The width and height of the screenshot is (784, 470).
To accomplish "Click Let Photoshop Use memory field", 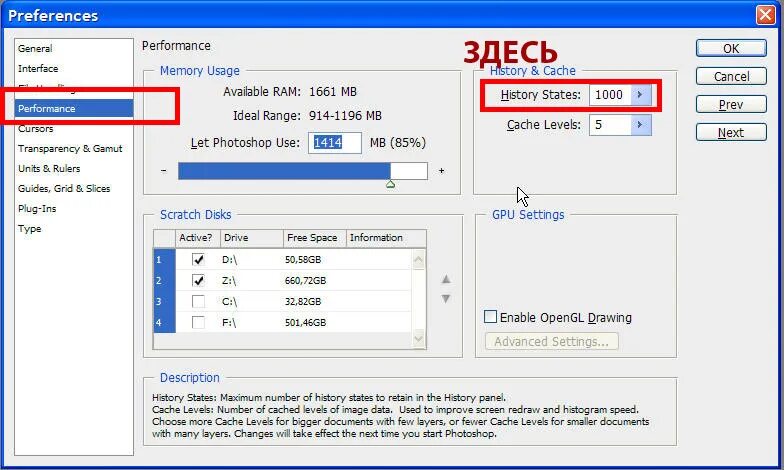I will pyautogui.click(x=334, y=142).
